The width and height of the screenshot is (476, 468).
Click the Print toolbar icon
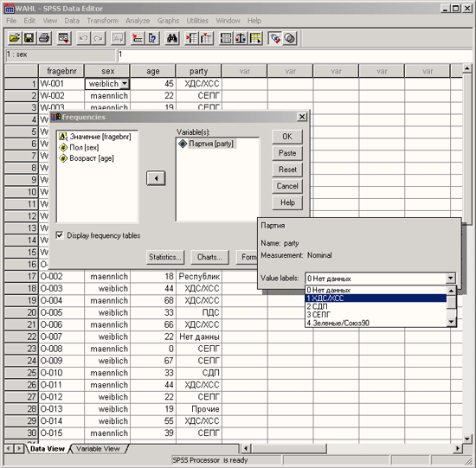click(44, 38)
